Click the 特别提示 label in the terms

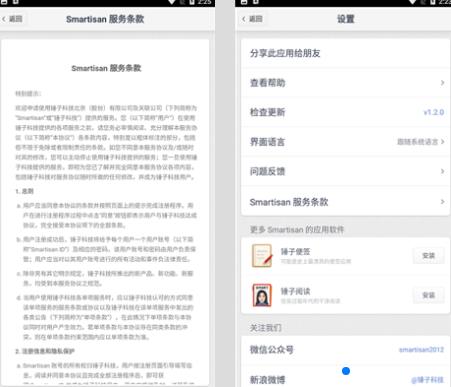tap(28, 94)
